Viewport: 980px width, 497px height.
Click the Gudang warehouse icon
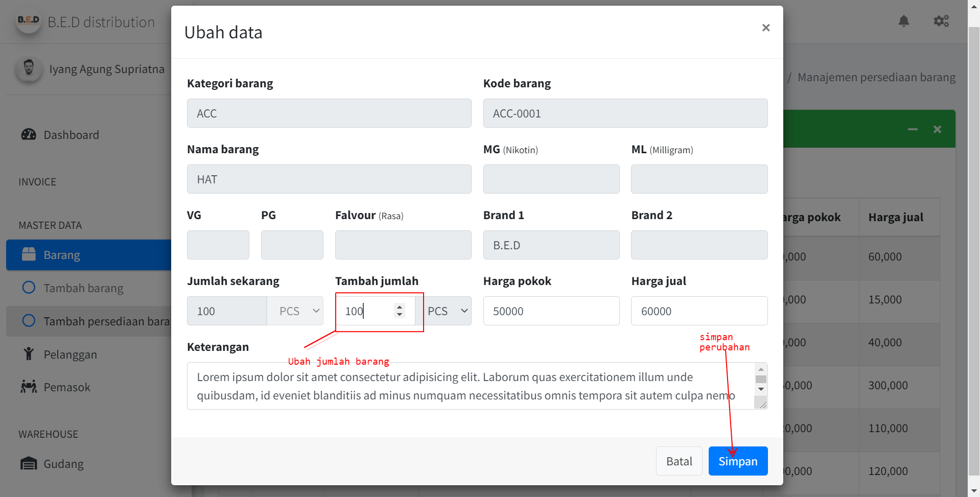coord(29,463)
